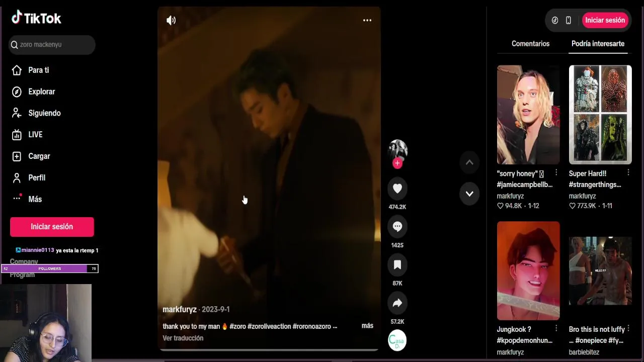Click the phone app icon top-right
This screenshot has height=362, width=644.
(x=569, y=20)
